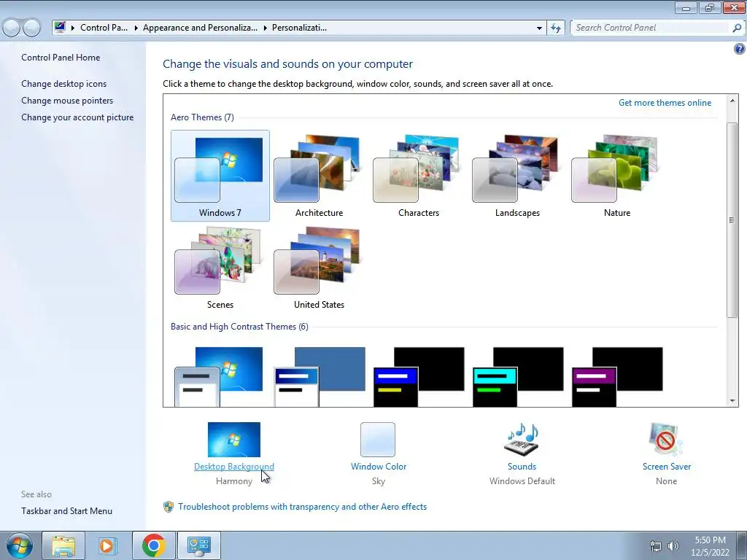This screenshot has width=747, height=560.
Task: Open the Screen Saver icon
Action: point(666,440)
